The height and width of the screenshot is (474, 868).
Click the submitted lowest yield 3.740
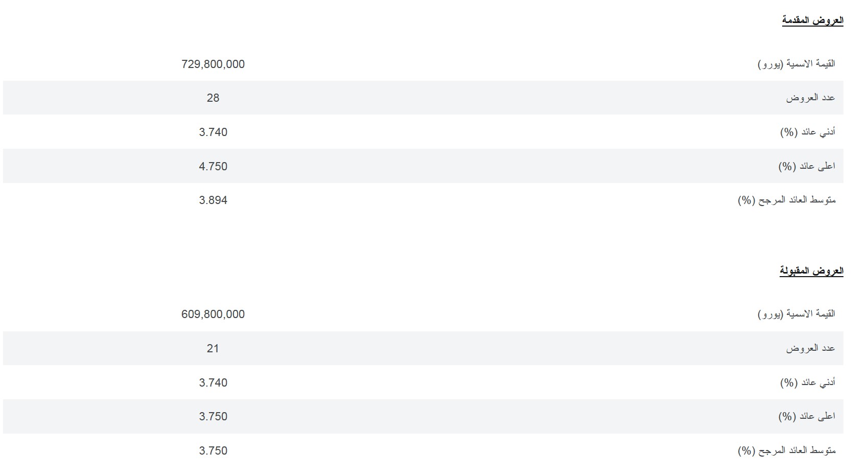pos(213,132)
